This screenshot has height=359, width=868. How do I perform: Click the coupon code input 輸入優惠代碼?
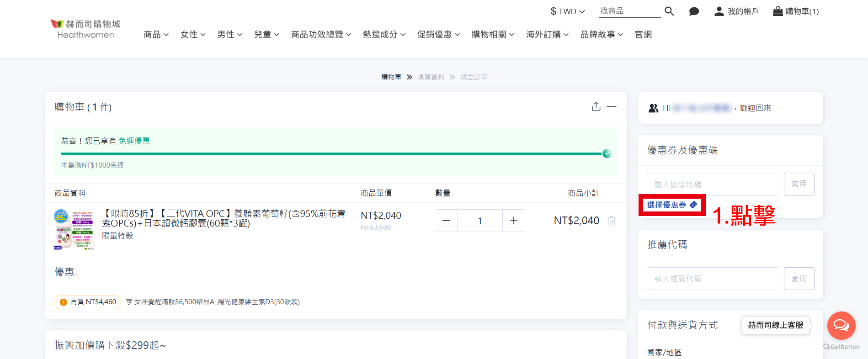(713, 184)
